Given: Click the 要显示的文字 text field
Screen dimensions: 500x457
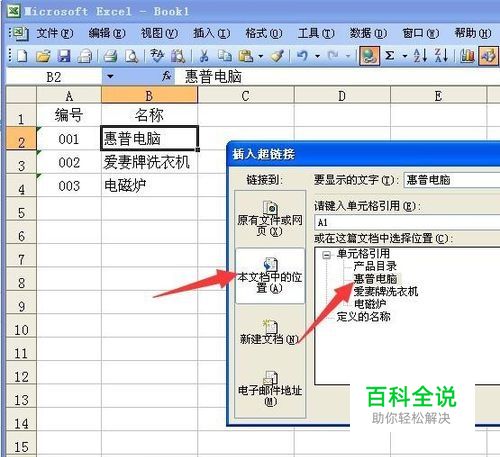Looking at the screenshot, I should [x=452, y=180].
